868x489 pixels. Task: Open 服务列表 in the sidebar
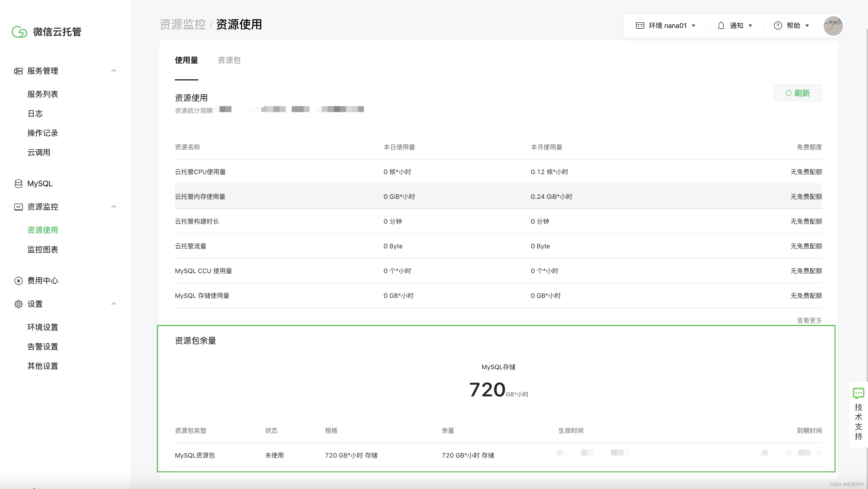(43, 94)
